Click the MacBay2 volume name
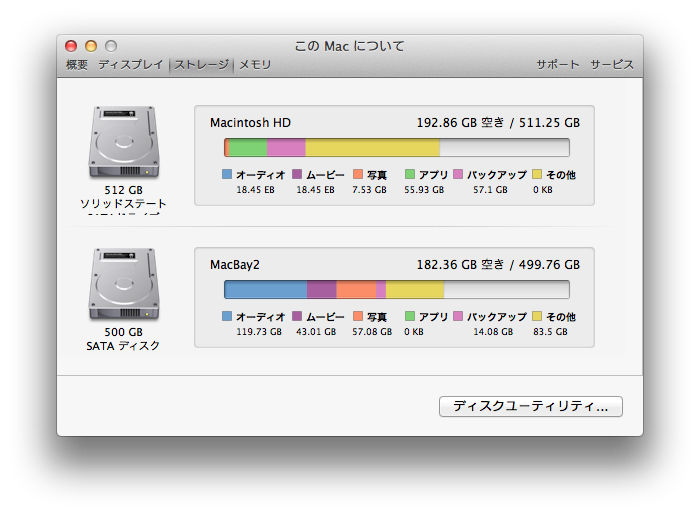This screenshot has height=515, width=700. click(235, 265)
